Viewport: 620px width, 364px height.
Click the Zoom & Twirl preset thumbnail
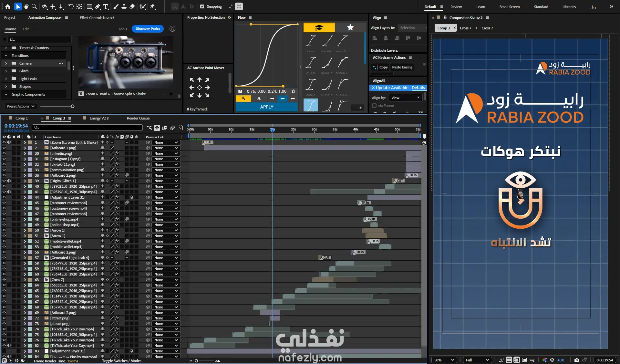126,62
